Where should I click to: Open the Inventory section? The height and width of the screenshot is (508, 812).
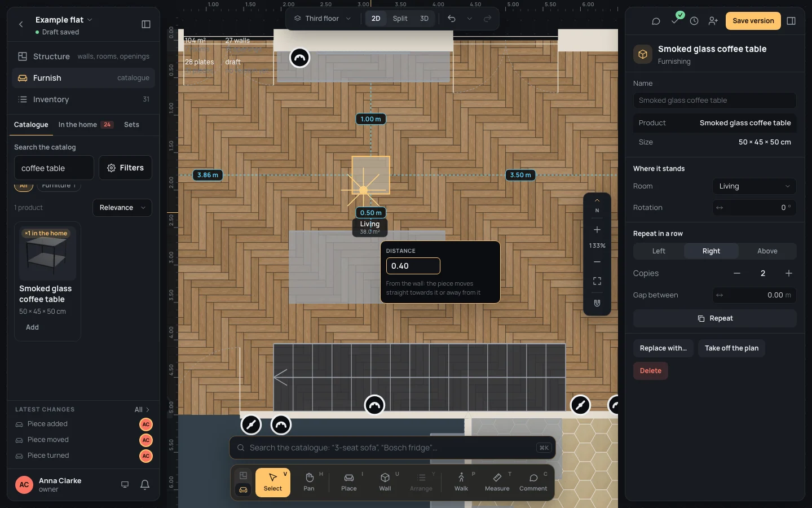[x=83, y=99]
